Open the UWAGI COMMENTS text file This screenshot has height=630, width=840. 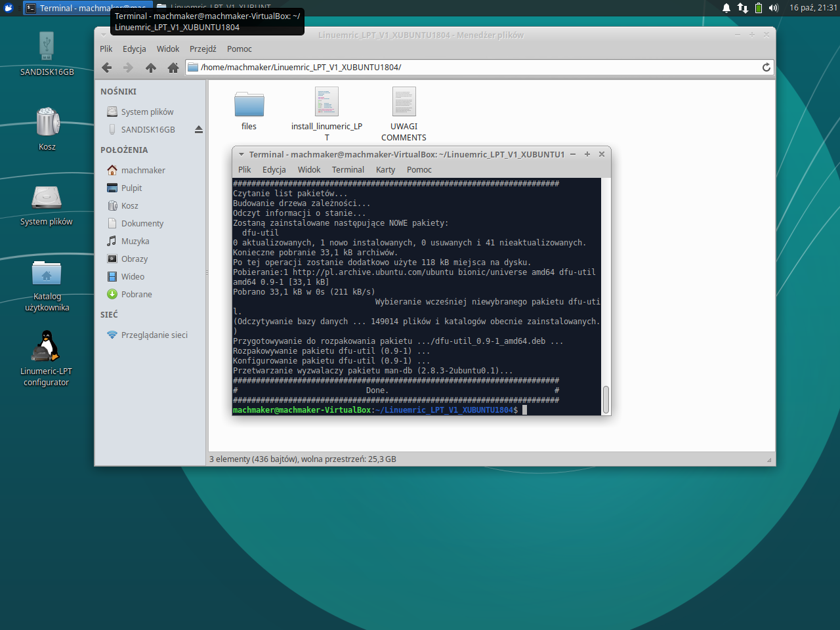404,103
